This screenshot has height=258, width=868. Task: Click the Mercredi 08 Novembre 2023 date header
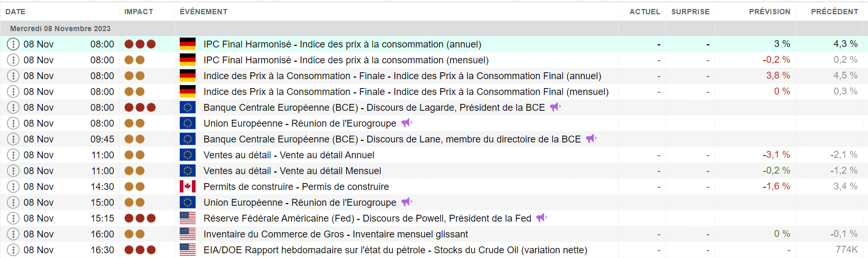point(60,28)
